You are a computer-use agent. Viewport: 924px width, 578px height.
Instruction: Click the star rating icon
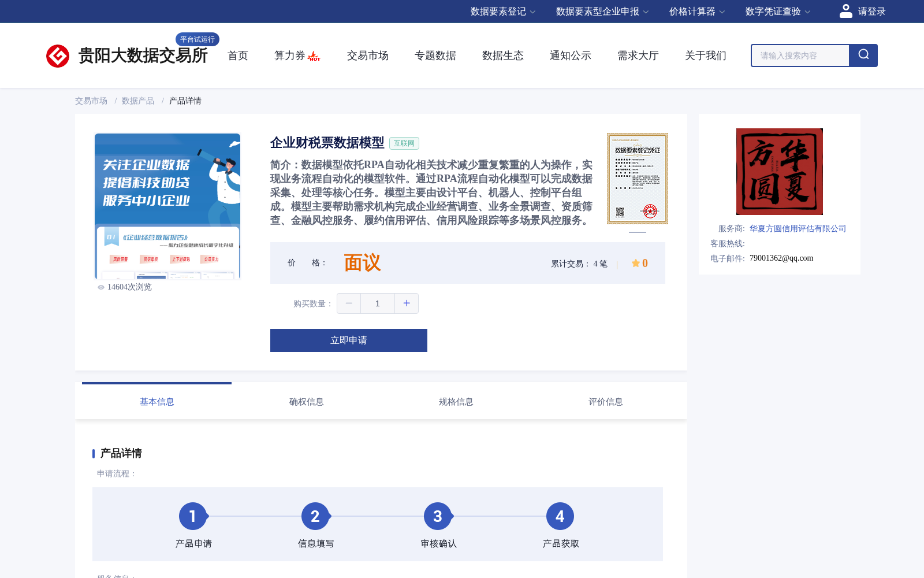[635, 263]
